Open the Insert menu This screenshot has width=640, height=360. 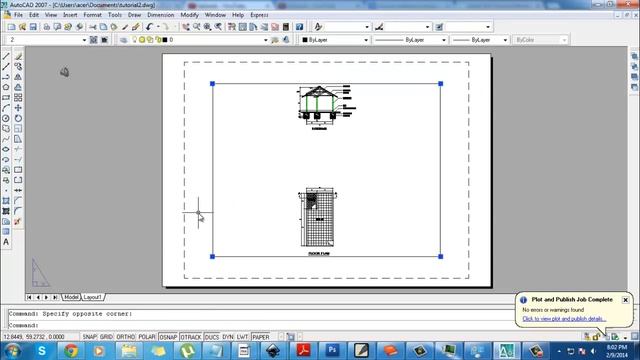click(x=70, y=15)
